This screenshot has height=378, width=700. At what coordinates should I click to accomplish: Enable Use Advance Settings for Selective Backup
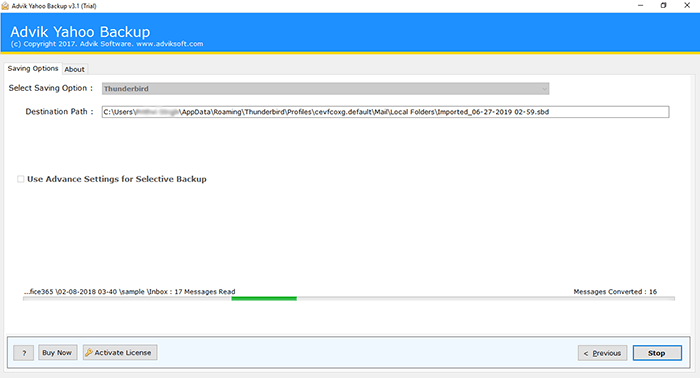pos(21,179)
